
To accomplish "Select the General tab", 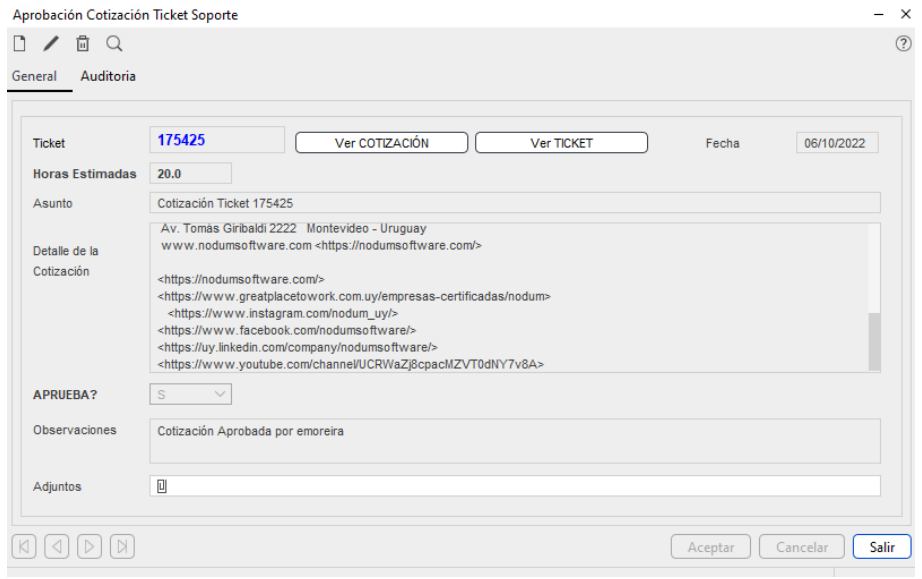I will [34, 76].
